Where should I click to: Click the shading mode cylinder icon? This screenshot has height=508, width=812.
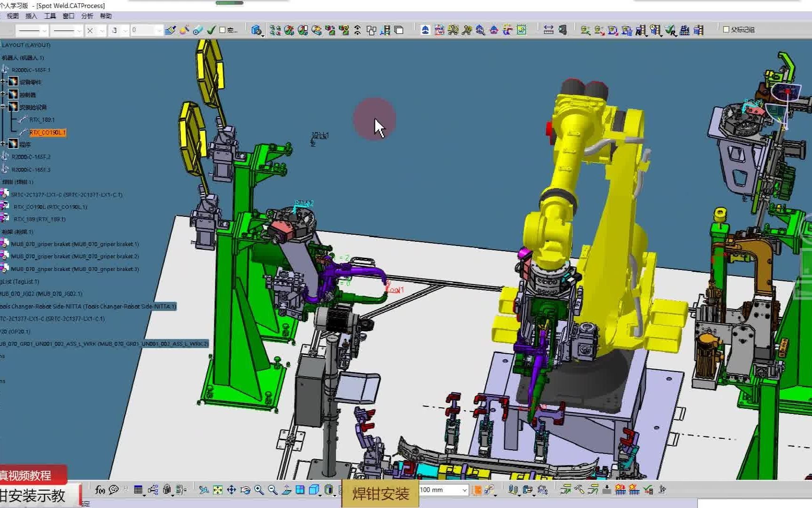[x=329, y=490]
